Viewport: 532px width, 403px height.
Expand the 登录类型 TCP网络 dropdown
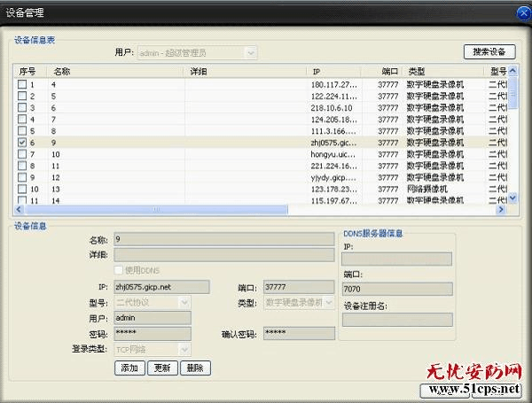(x=184, y=350)
